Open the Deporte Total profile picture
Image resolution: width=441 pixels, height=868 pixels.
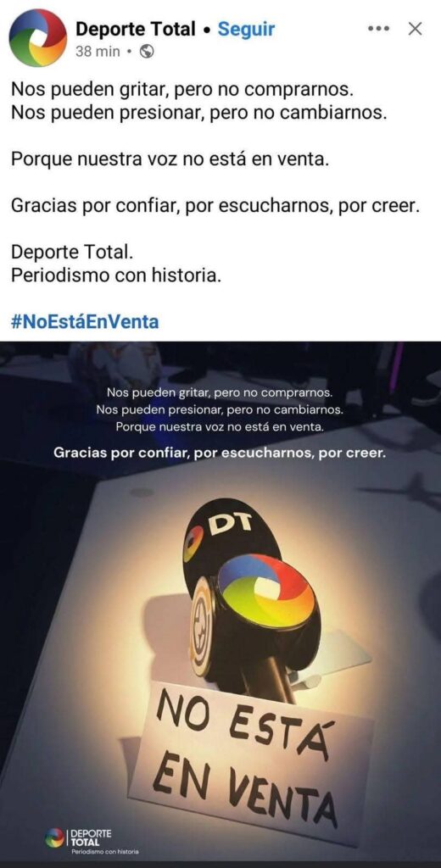click(x=37, y=38)
